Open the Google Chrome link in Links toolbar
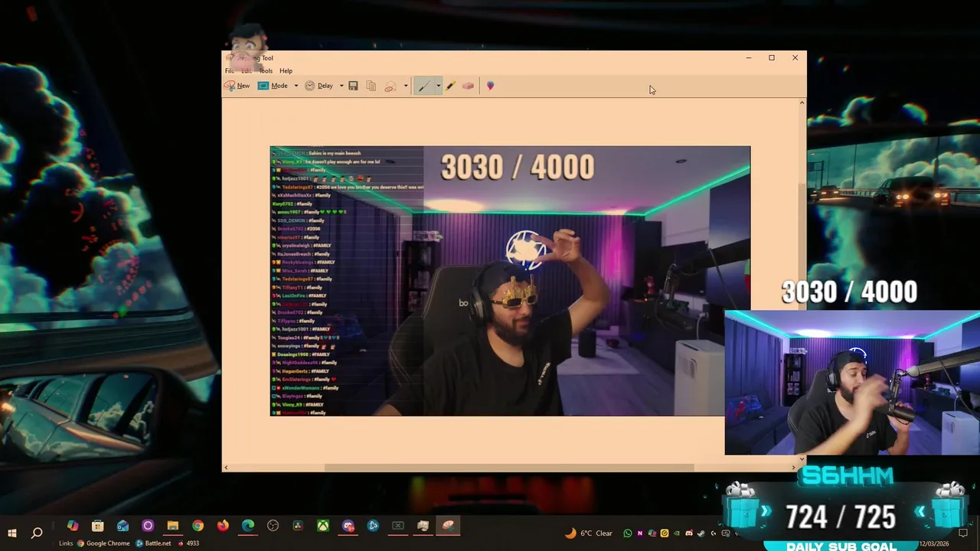980x551 pixels. [103, 543]
